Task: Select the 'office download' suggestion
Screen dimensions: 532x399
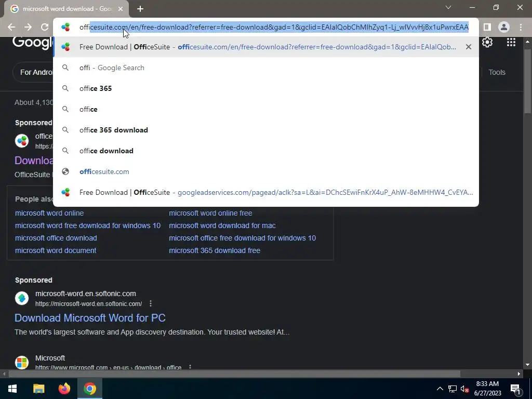Action: pyautogui.click(x=266, y=151)
